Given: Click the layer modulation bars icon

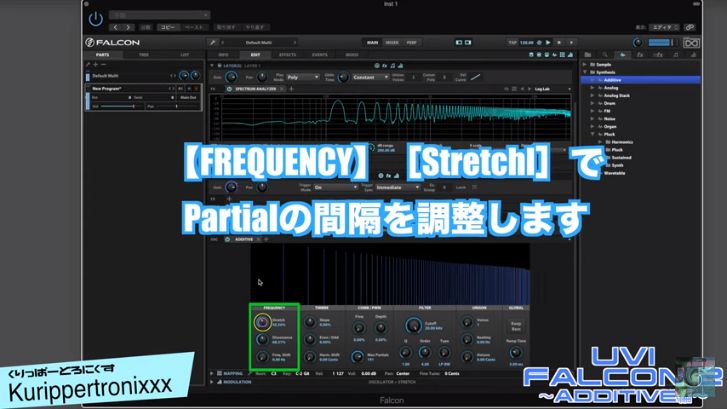Looking at the screenshot, I should click(400, 66).
